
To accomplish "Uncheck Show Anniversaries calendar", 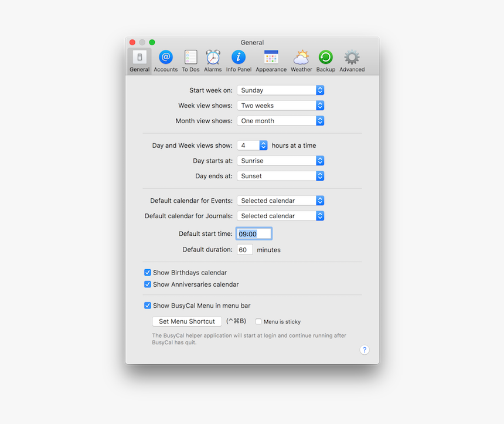I will click(148, 284).
